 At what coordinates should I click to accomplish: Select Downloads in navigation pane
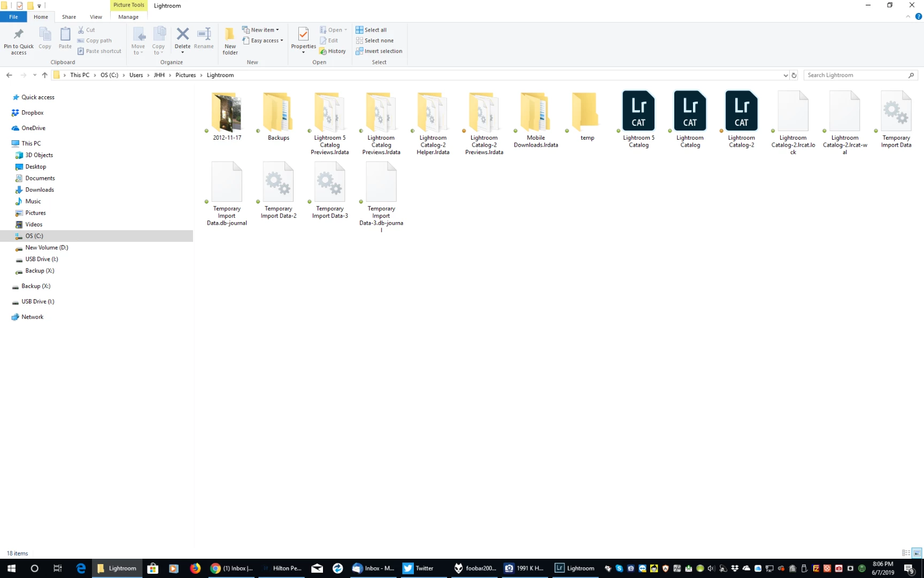click(x=40, y=190)
